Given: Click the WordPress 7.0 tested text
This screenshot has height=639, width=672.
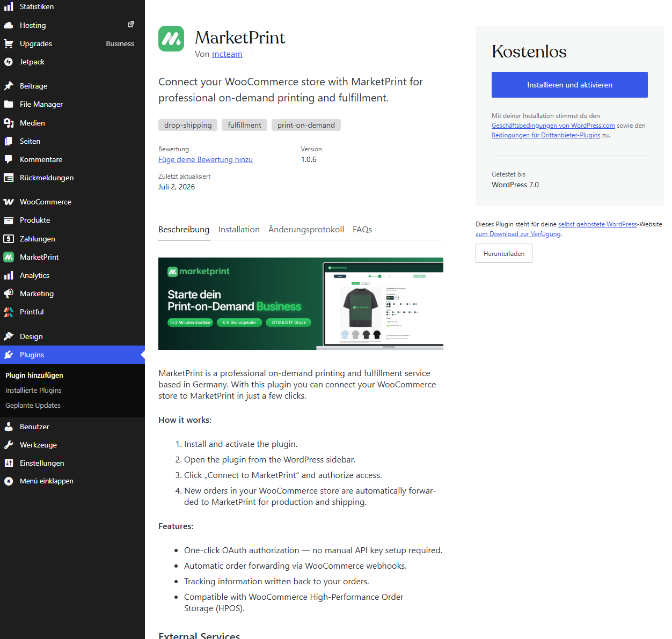Looking at the screenshot, I should (515, 185).
